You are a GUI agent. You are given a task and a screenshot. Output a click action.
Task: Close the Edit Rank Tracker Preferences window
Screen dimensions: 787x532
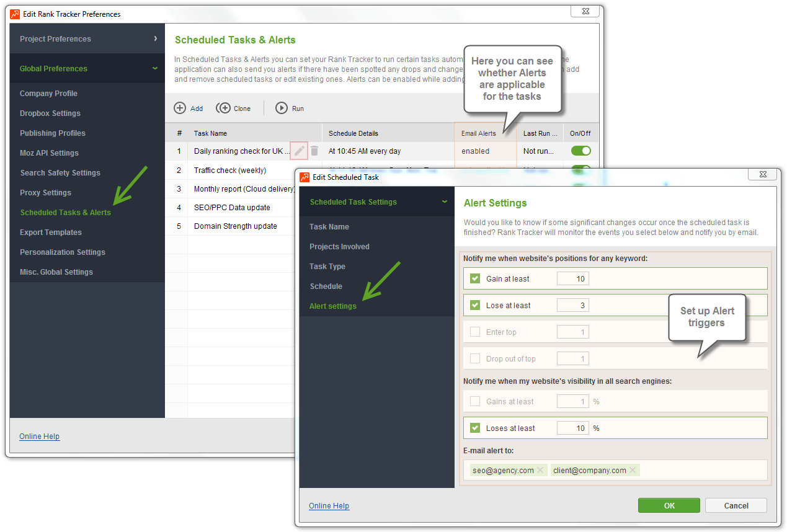[x=585, y=11]
